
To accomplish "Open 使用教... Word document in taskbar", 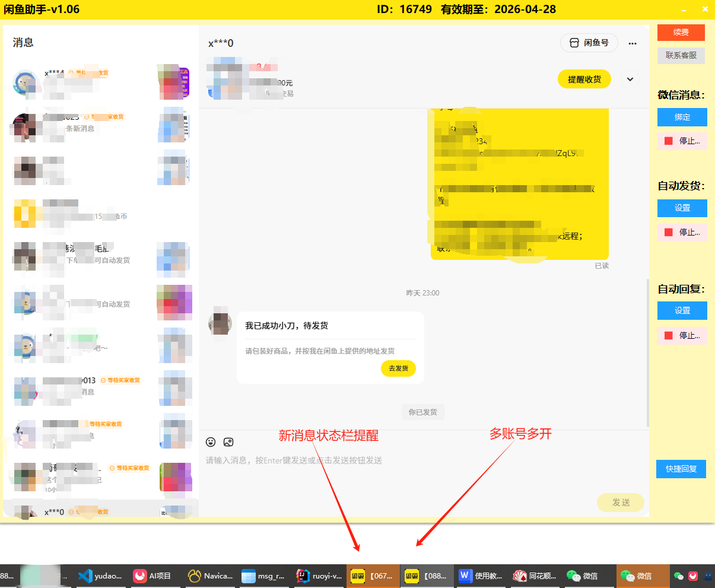I will [481, 576].
